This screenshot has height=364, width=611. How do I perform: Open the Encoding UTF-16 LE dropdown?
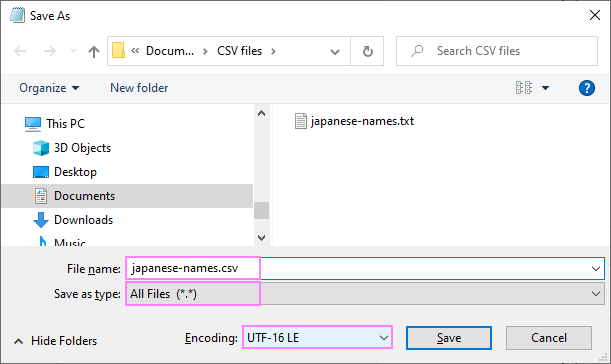[x=317, y=337]
